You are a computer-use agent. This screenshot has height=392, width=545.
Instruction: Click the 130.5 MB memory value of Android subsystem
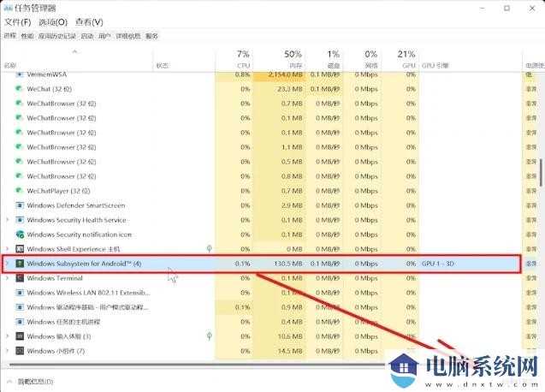click(x=287, y=264)
